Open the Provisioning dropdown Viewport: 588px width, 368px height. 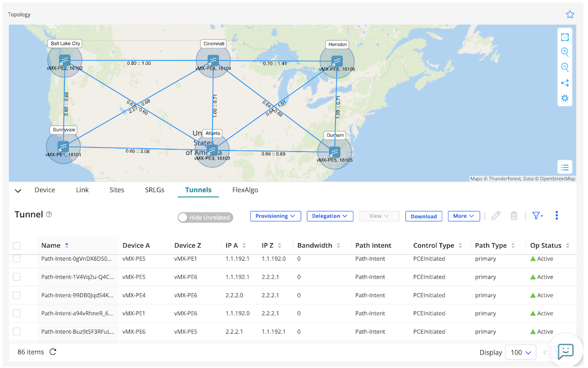[276, 216]
